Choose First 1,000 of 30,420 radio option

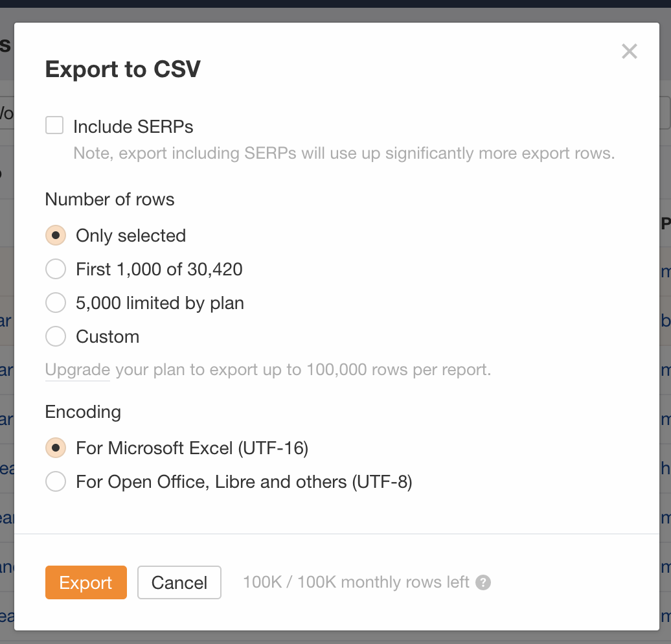click(56, 269)
